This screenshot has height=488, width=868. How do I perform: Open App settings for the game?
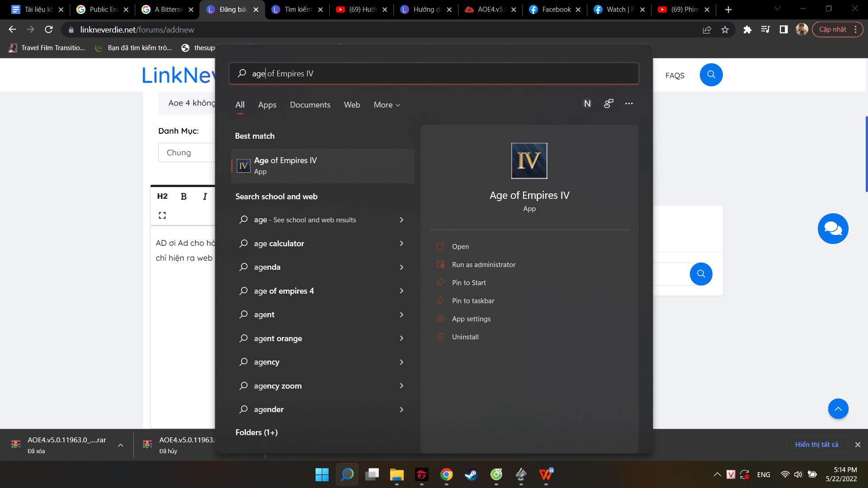click(x=471, y=319)
